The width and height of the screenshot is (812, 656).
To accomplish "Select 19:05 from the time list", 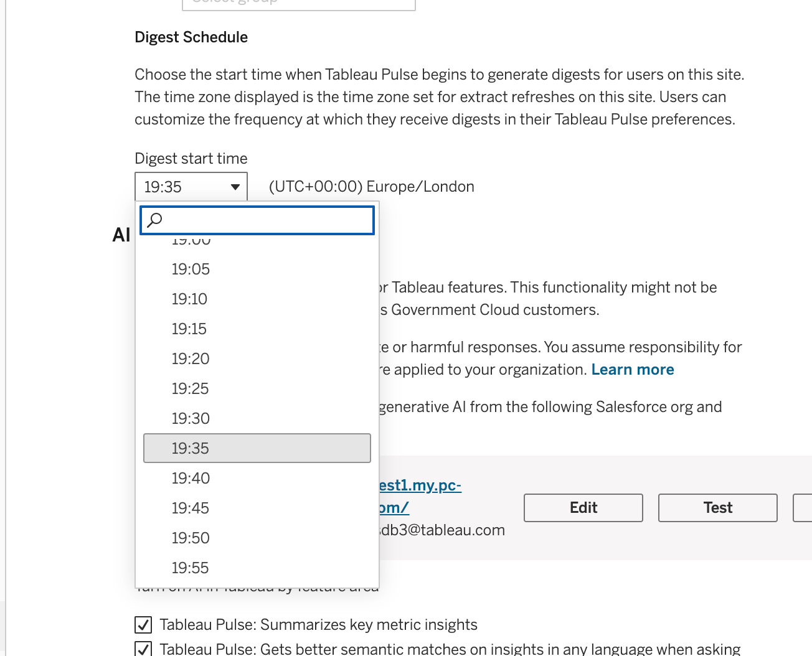I will coord(191,269).
